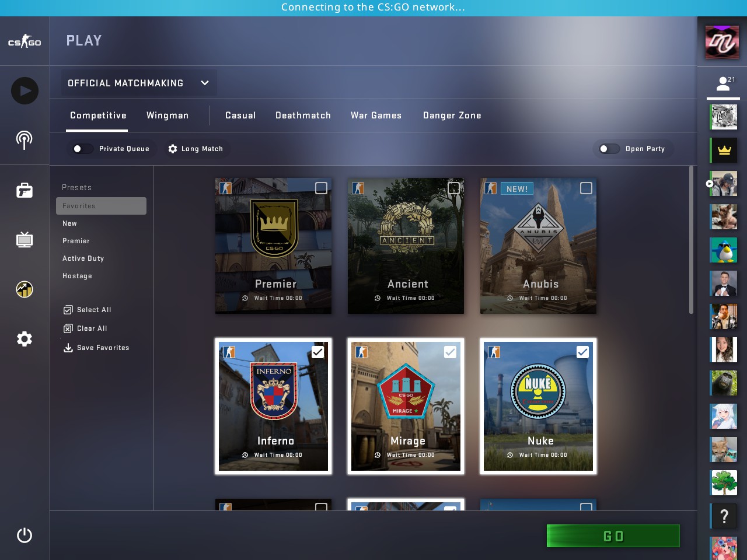The image size is (747, 560).
Task: Expand the Official Matchmaking dropdown
Action: [139, 83]
